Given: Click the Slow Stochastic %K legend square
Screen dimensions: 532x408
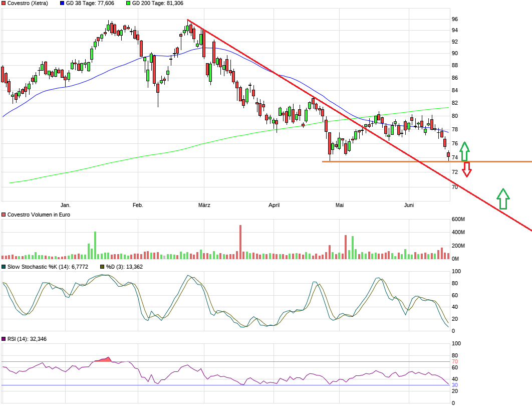Looking at the screenshot, I should coord(4,267).
